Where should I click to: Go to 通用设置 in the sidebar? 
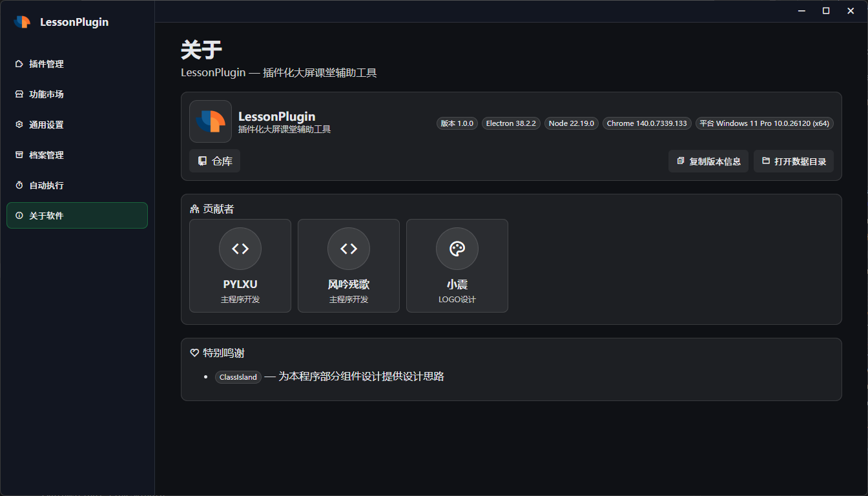[x=46, y=125]
